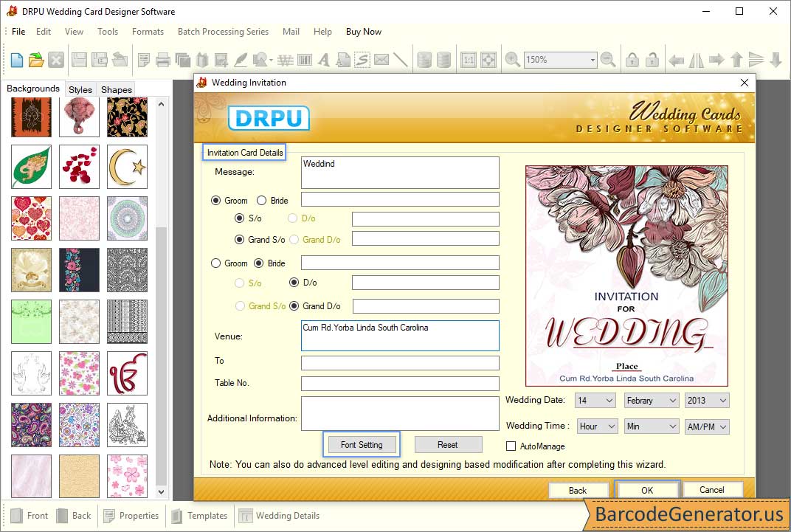The image size is (791, 532).
Task: Click the fit-to-window icon
Action: pyautogui.click(x=488, y=60)
